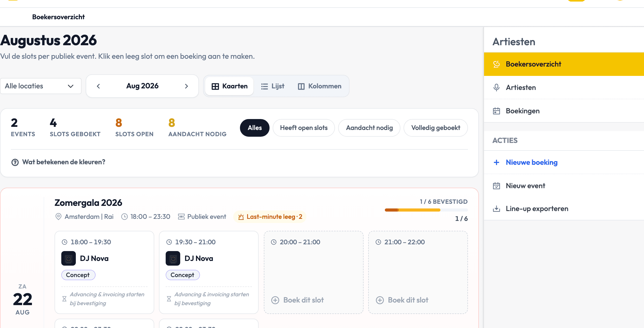Click the plus icon beside Nieuwe boeking
This screenshot has width=644, height=328.
[497, 162]
